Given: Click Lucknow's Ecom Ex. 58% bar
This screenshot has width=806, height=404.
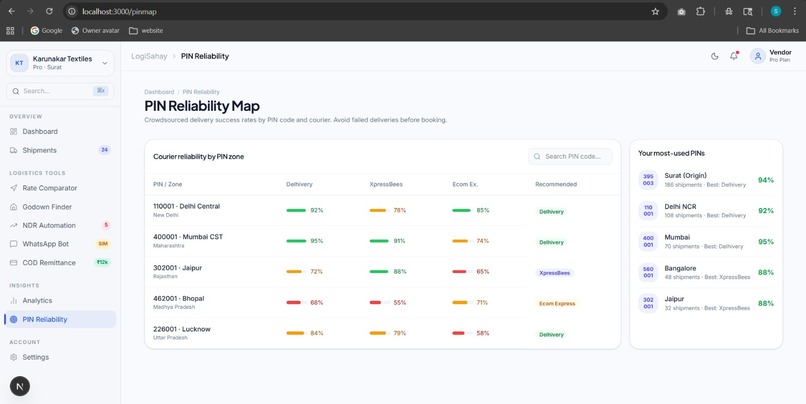Looking at the screenshot, I should click(x=462, y=334).
